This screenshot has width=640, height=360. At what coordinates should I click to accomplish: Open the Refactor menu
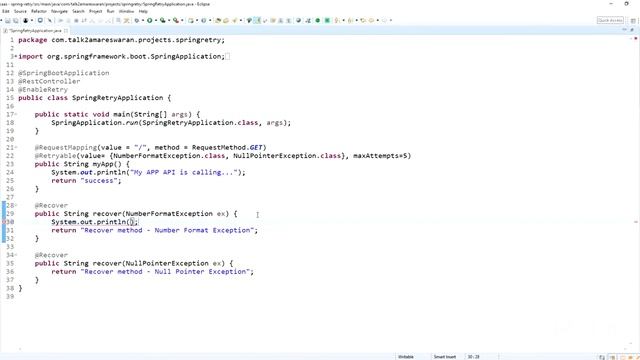click(39, 11)
